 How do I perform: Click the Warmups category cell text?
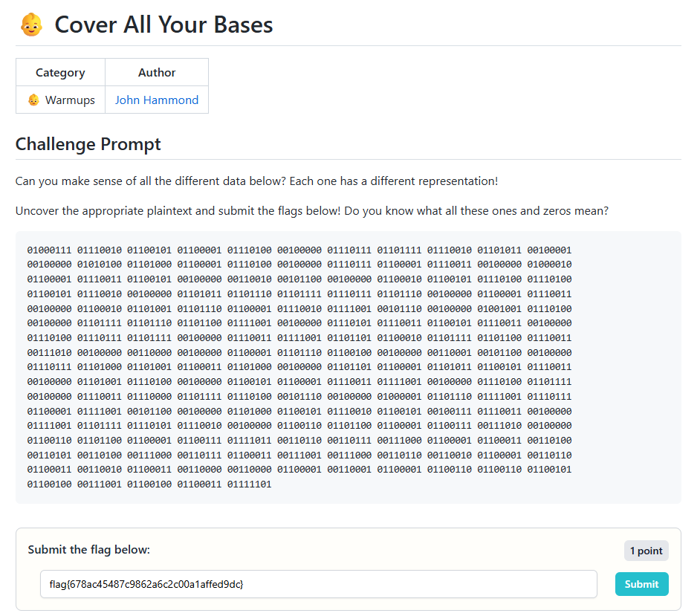(x=70, y=100)
